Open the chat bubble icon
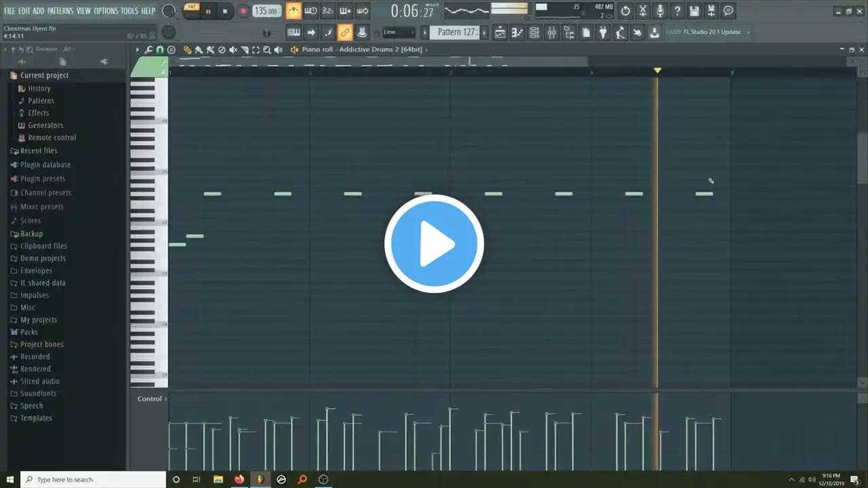Viewport: 868px width, 488px height. click(728, 11)
